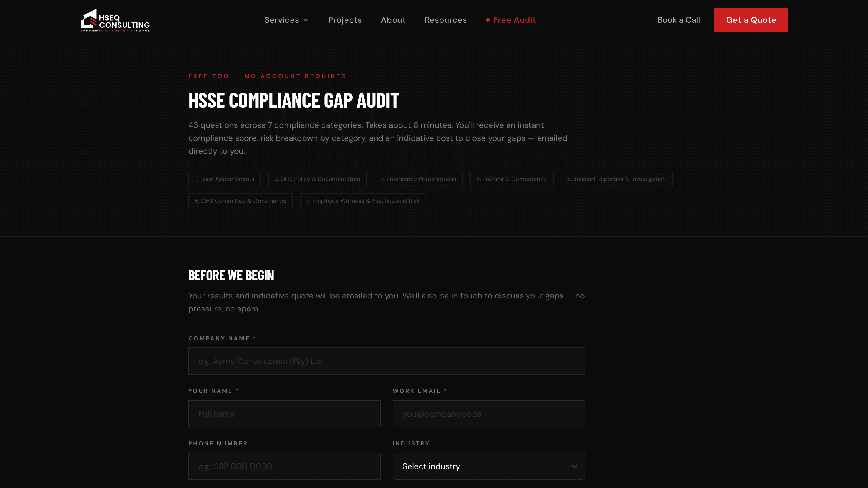Screen dimensions: 868x488
Task: Select the Legal Appointments category tag
Action: pyautogui.click(x=224, y=179)
